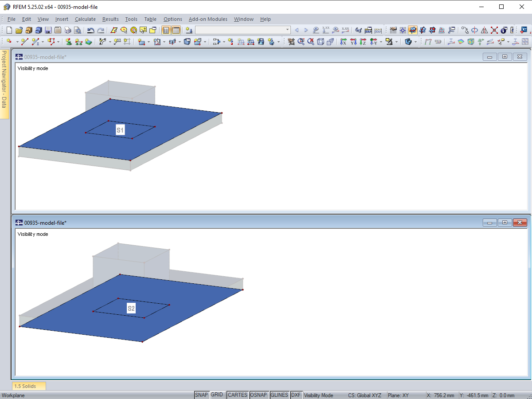Image resolution: width=532 pixels, height=399 pixels.
Task: Disable GRID display in the status bar
Action: [217, 395]
